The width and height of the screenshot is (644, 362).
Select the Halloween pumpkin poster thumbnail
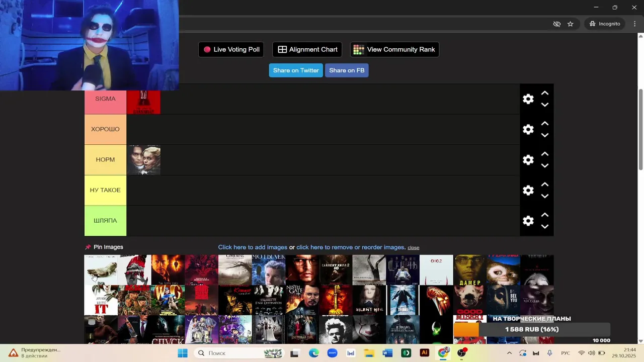[x=436, y=300]
